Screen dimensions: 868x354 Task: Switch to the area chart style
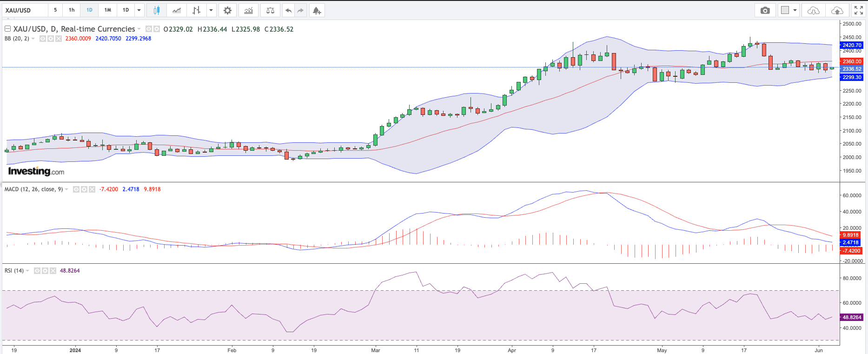(x=177, y=10)
